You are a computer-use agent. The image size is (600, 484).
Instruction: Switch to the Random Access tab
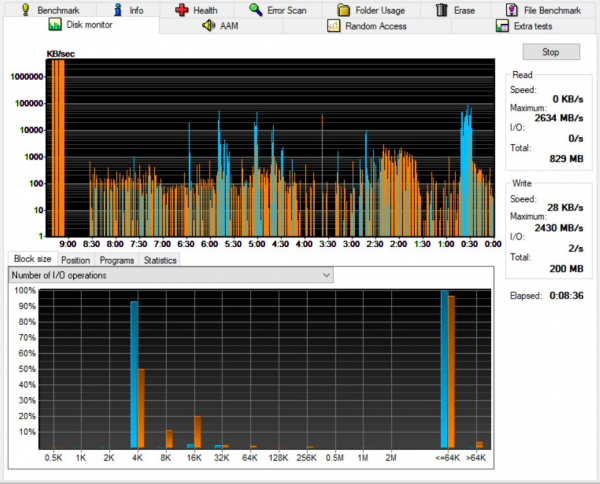point(375,26)
